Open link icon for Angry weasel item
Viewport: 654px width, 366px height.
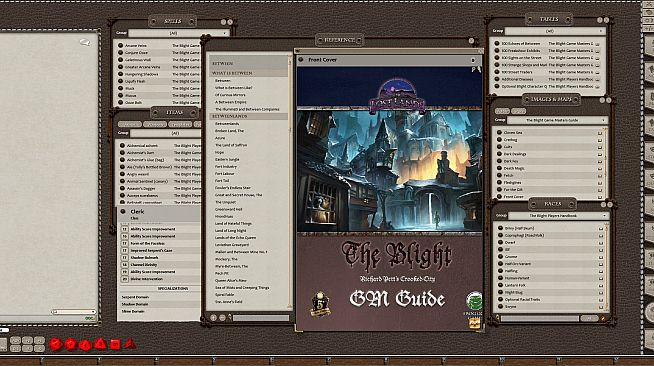122,174
